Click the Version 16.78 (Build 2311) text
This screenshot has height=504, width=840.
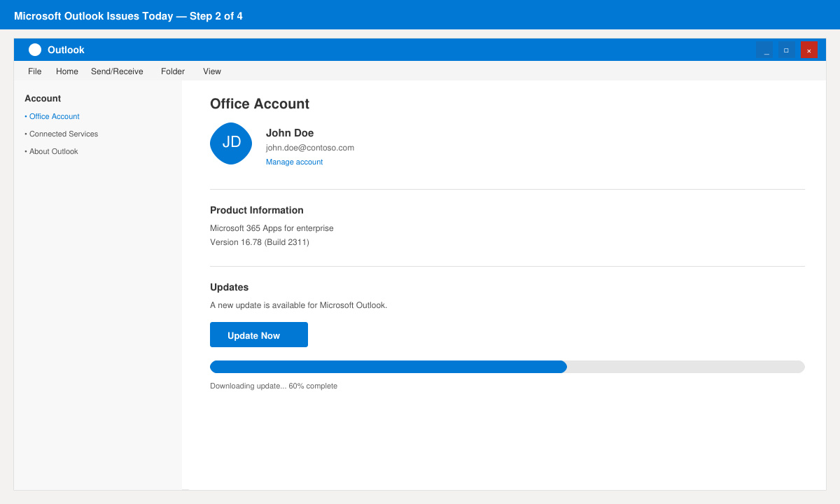pos(260,242)
